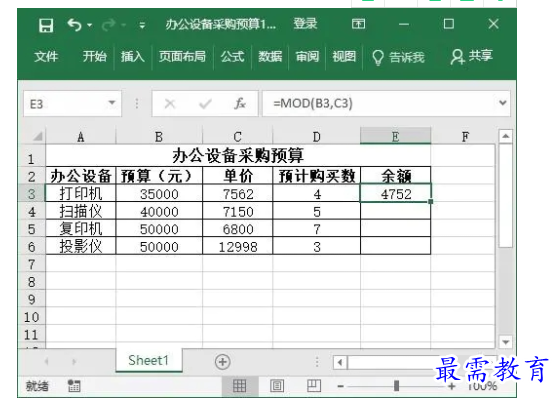
Task: Switch to the 公式 ribbon tab
Action: pyautogui.click(x=232, y=56)
